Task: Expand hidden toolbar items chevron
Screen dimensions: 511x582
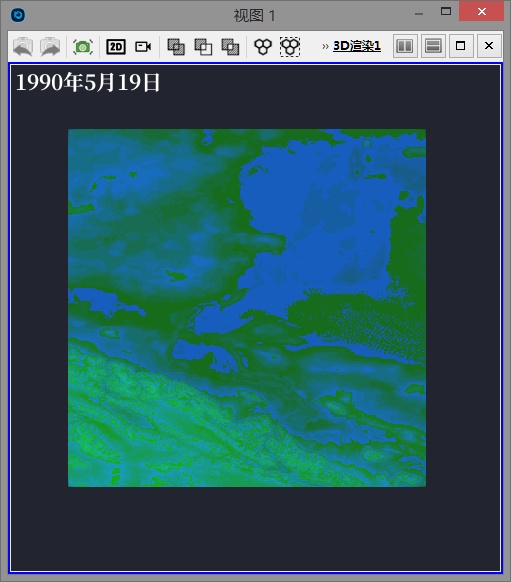Action: 325,46
